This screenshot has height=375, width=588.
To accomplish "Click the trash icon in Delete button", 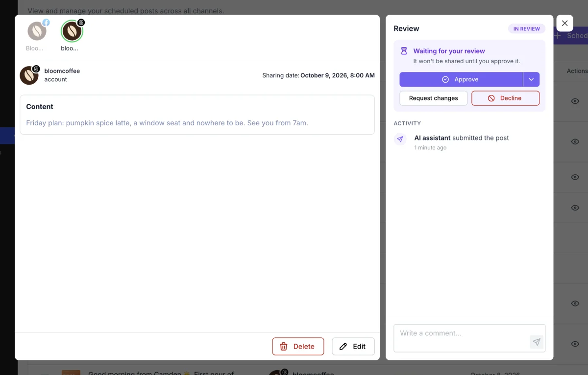I will click(x=284, y=347).
